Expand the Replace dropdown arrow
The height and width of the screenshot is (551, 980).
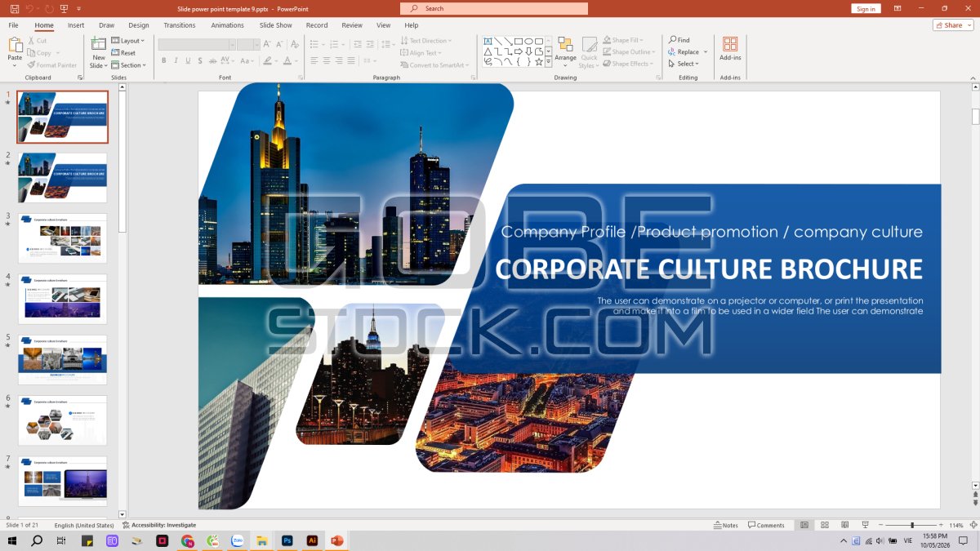[x=706, y=51]
